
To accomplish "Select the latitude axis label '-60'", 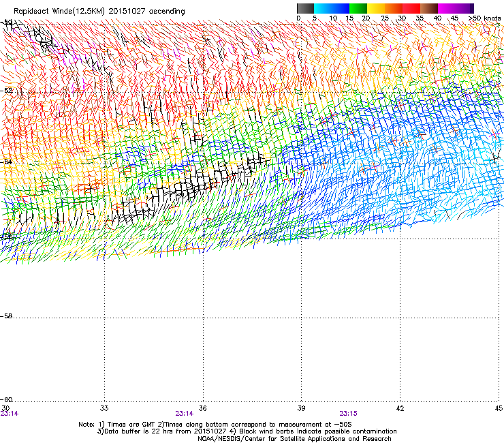I will pos(6,399).
